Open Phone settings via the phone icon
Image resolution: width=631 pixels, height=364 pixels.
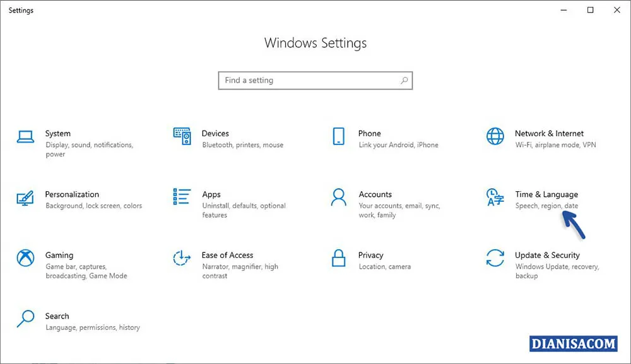[338, 137]
